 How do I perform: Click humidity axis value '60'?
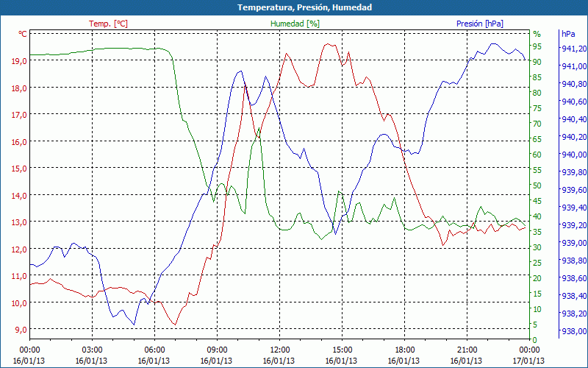pyautogui.click(x=537, y=155)
